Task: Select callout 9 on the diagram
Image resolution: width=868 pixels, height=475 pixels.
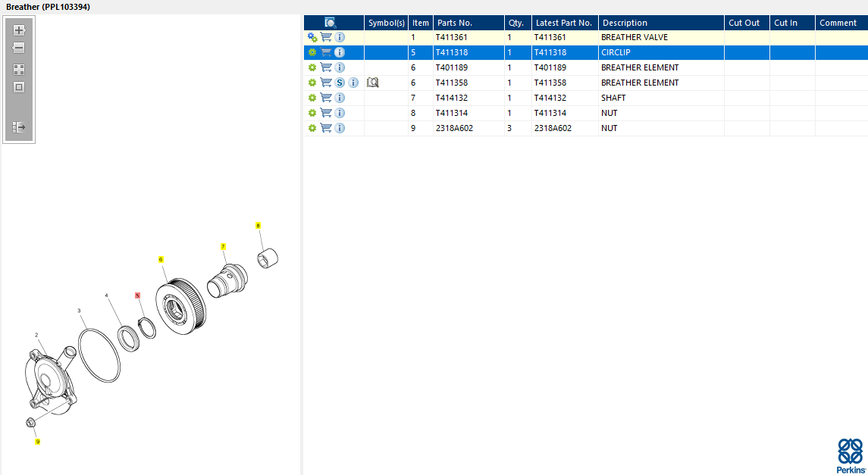Action: 38,441
